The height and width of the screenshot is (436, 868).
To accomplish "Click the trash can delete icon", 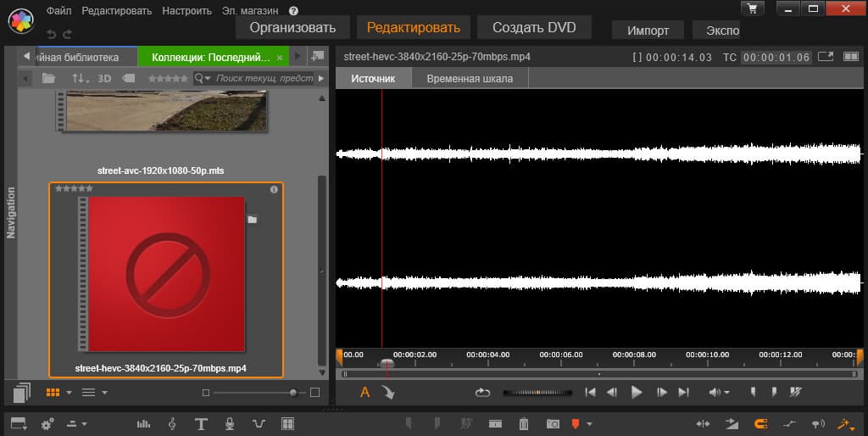I will click(x=524, y=423).
